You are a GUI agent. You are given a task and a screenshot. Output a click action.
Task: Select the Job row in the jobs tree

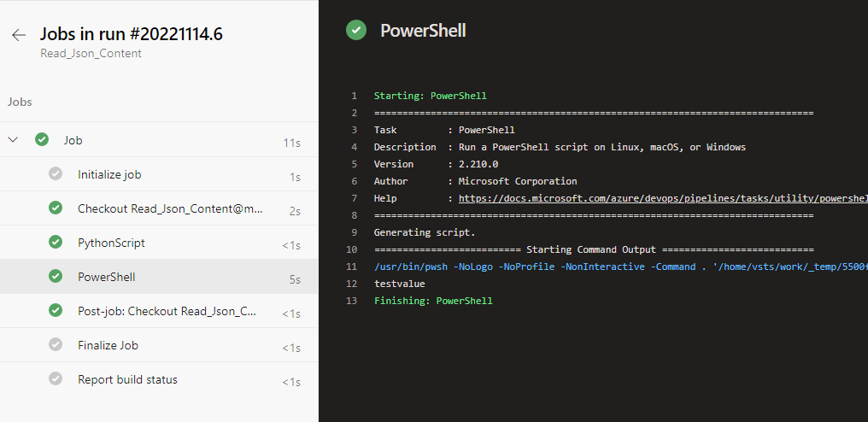159,140
